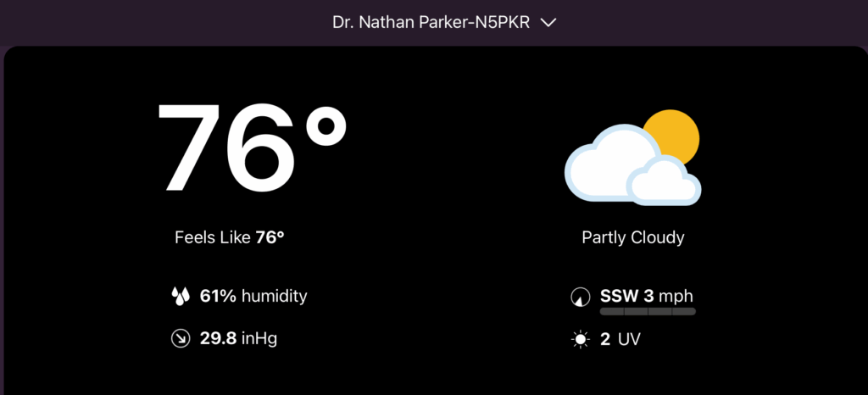Select the Partly Cloudy condition label
The height and width of the screenshot is (395, 868).
(632, 237)
